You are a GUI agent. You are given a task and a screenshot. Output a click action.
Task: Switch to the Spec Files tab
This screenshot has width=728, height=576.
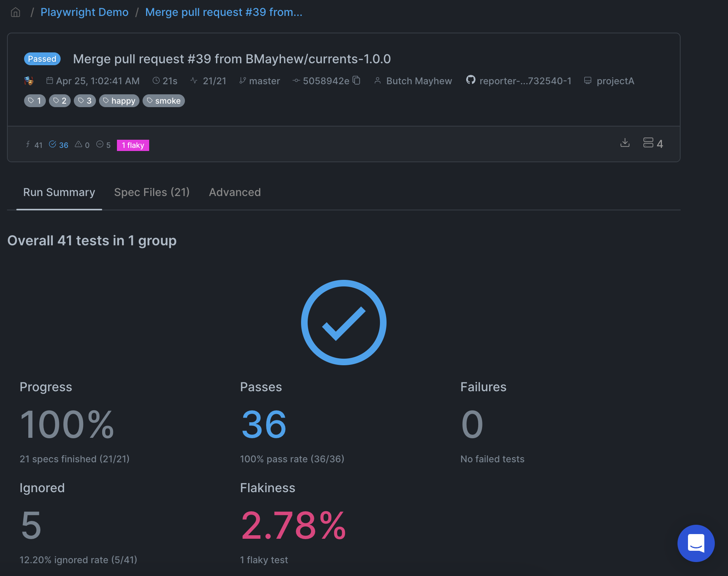(x=152, y=192)
